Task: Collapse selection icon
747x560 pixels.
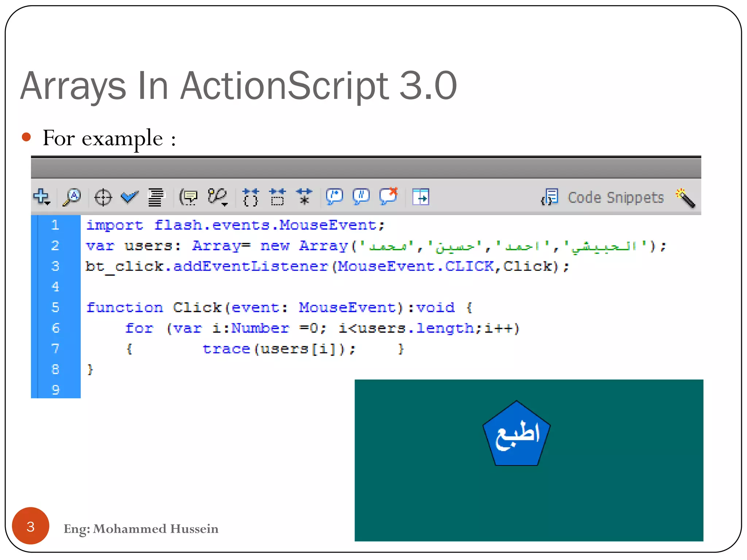Action: (278, 197)
